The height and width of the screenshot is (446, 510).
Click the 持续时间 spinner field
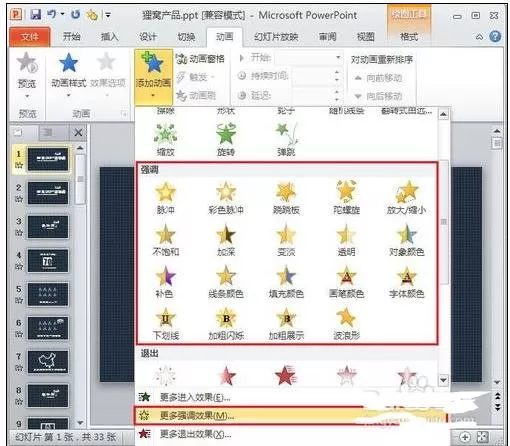pos(317,76)
